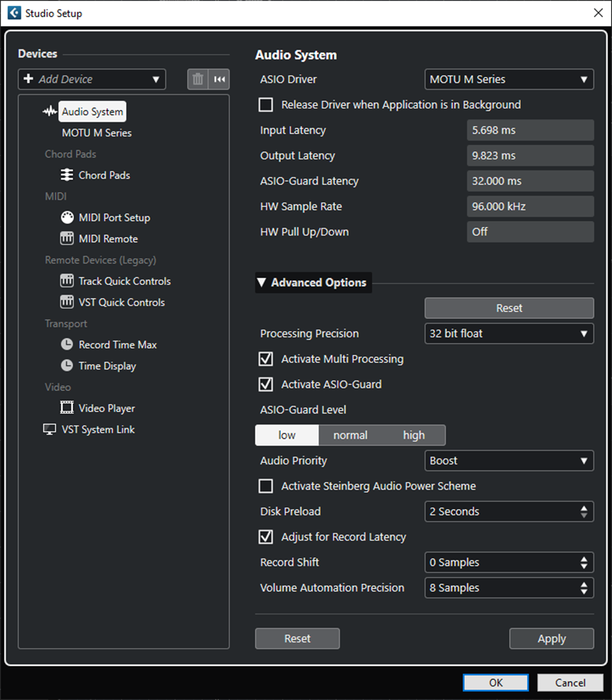Select Chord Pads device entry

click(x=104, y=175)
